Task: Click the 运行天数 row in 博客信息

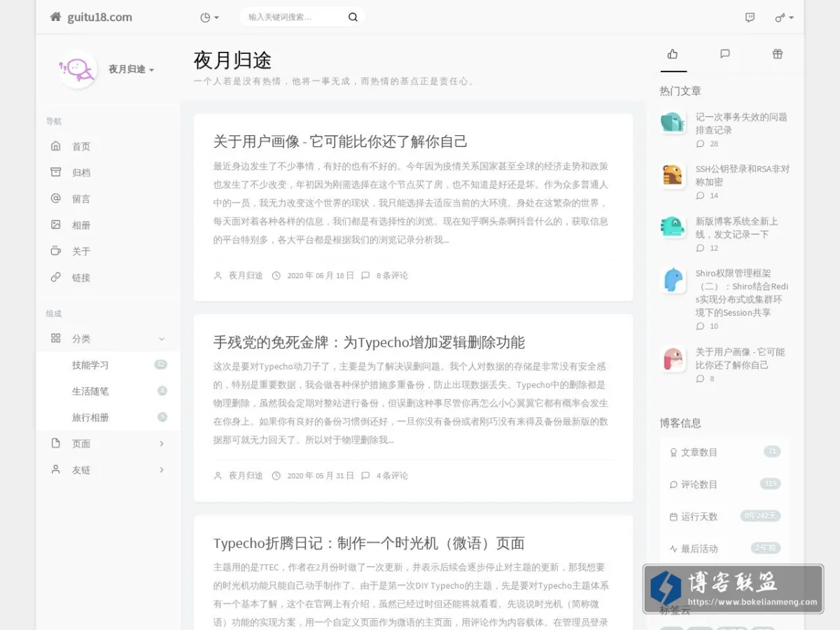Action: (x=725, y=517)
